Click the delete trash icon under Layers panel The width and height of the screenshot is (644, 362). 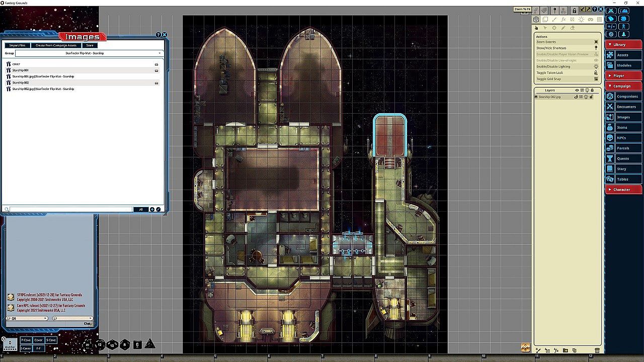tap(597, 350)
